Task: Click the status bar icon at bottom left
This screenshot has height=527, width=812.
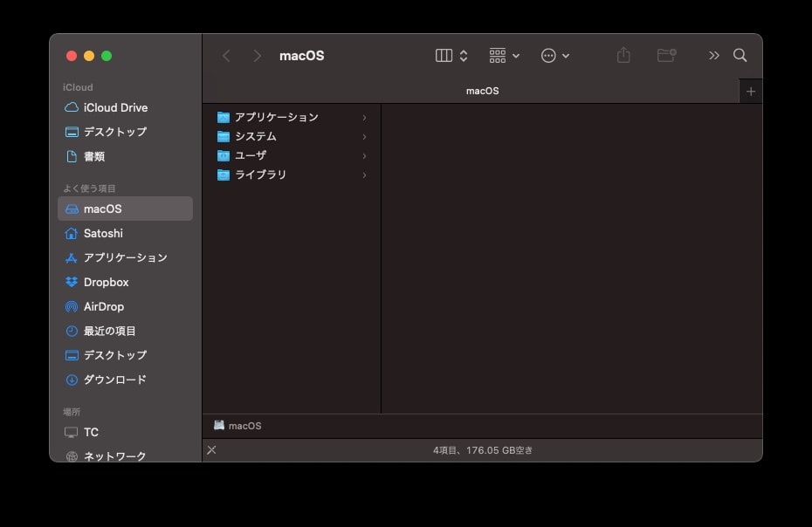Action: pyautogui.click(x=211, y=450)
